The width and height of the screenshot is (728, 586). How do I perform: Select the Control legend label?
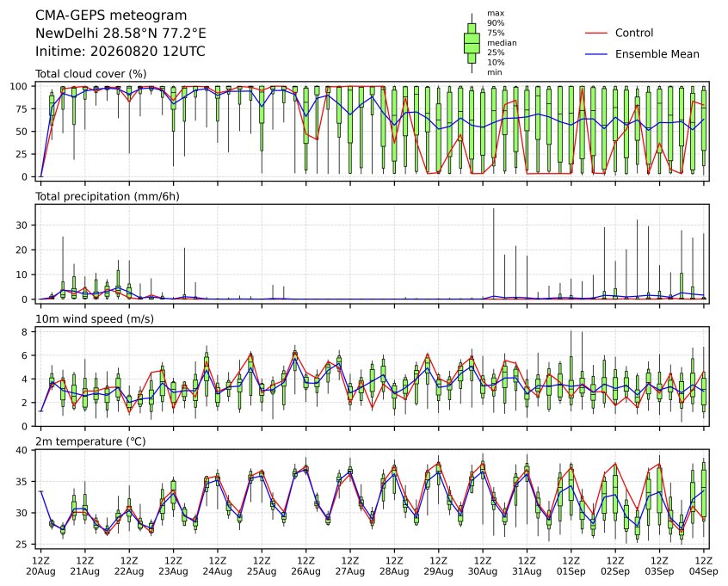[633, 33]
